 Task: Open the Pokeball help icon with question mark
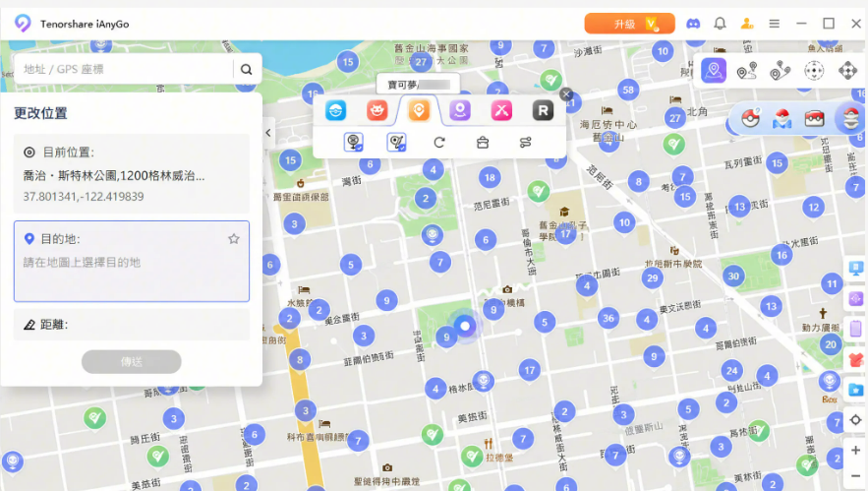coord(750,117)
